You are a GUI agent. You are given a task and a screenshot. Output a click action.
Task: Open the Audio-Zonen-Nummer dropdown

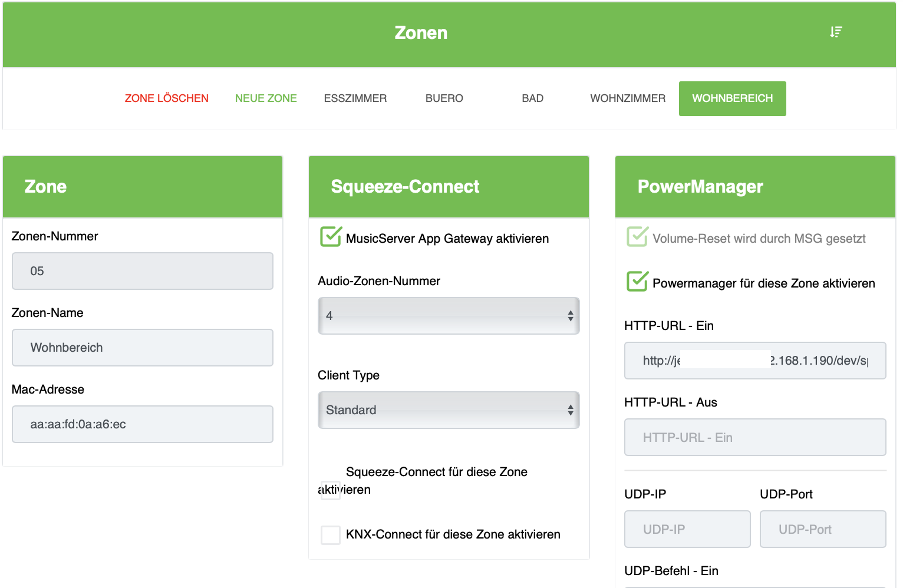pos(449,316)
